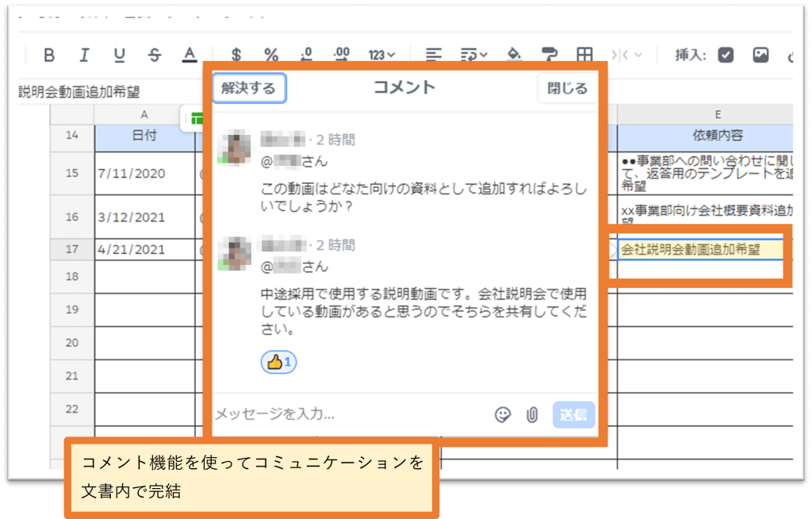Viewport: 812px width, 519px height.
Task: Click first commenter's avatar thumbnail
Action: 235,148
